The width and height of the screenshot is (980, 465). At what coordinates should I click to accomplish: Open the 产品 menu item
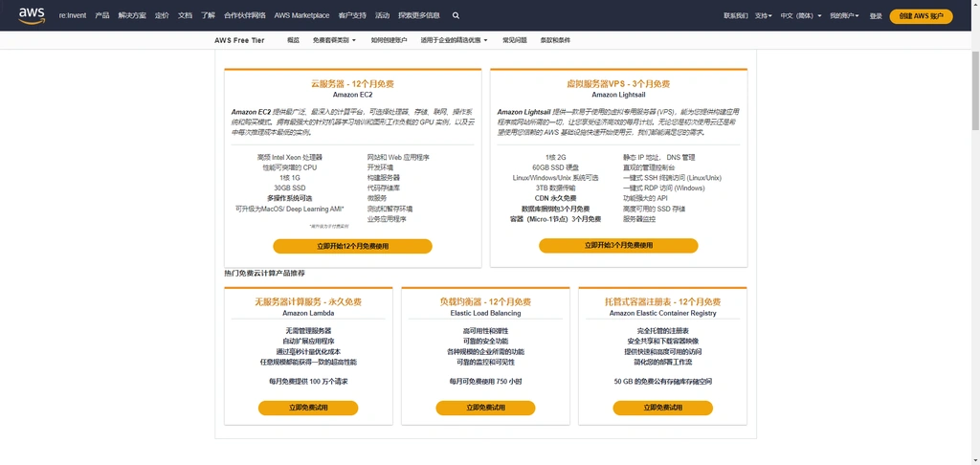(101, 15)
